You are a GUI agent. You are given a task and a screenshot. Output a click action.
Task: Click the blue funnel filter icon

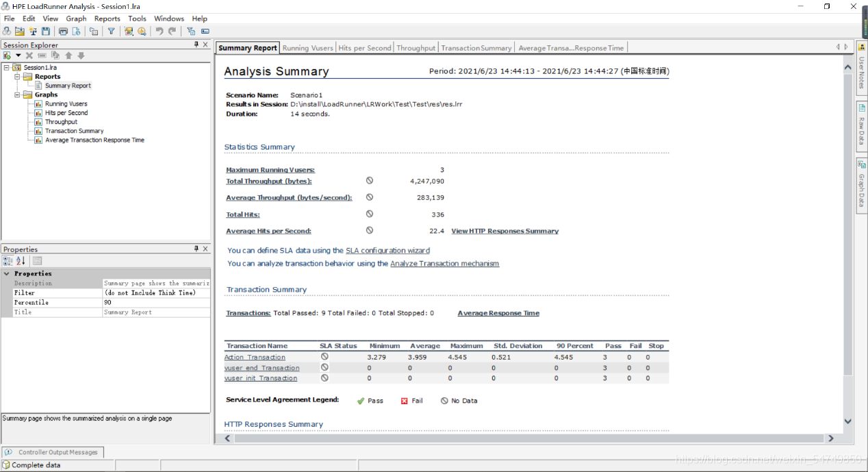[x=111, y=32]
